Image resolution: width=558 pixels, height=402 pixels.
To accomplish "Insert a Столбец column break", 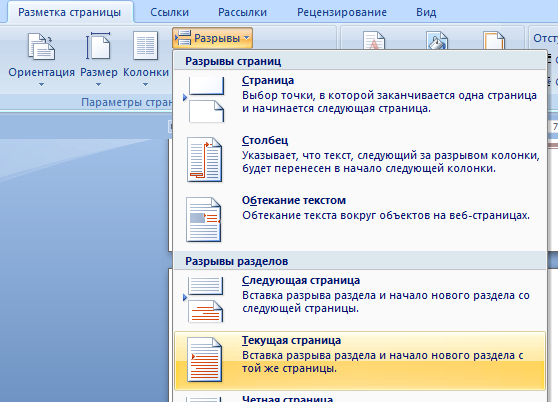I will (360, 159).
